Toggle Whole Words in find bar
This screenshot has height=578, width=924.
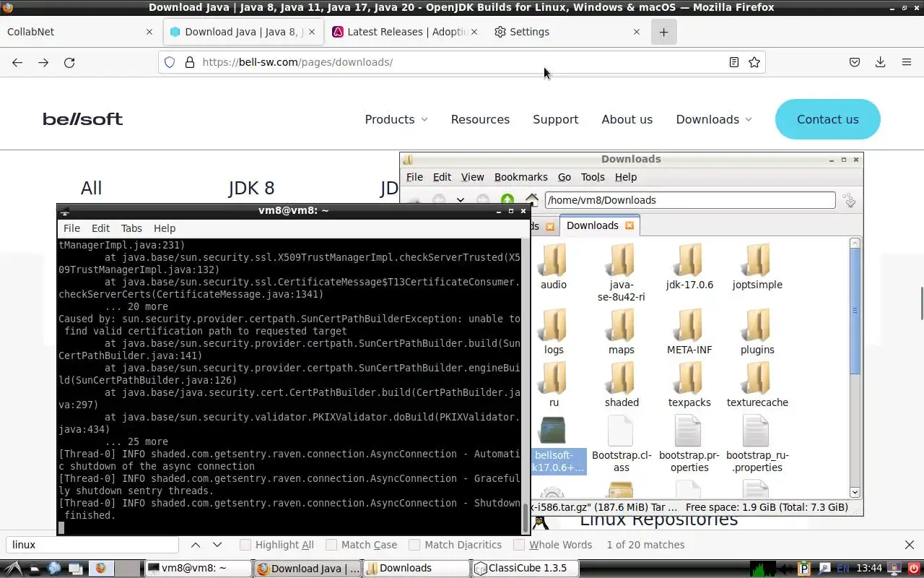pos(553,545)
